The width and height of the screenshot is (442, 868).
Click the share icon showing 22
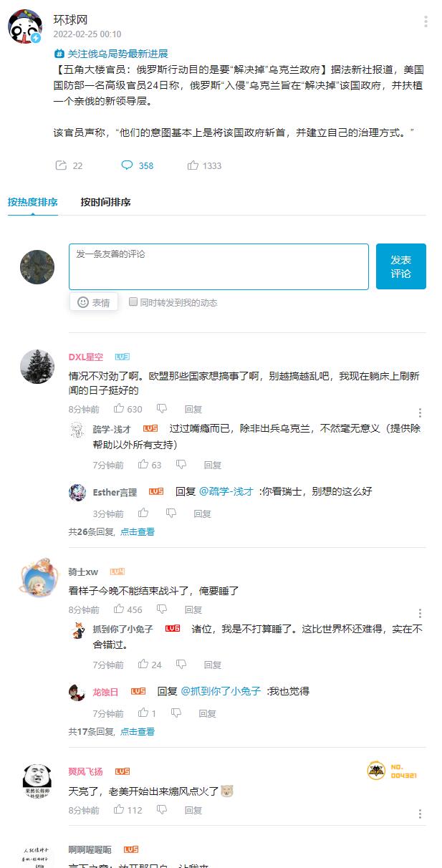coord(61,165)
